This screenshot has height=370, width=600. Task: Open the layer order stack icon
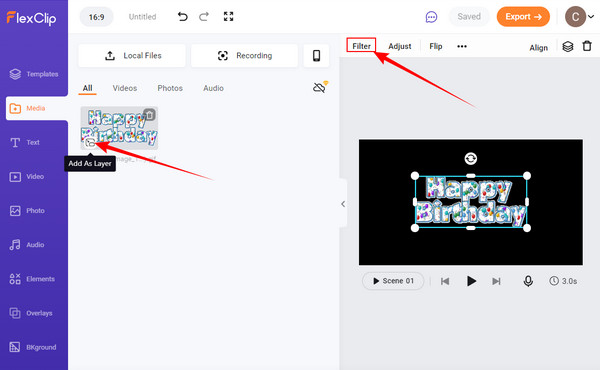(568, 46)
